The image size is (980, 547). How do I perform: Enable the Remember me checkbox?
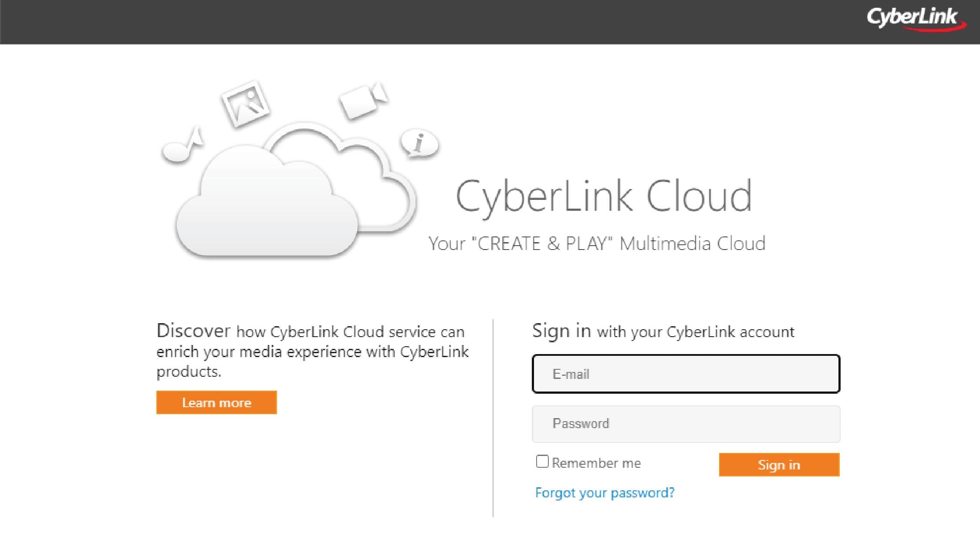pyautogui.click(x=542, y=461)
